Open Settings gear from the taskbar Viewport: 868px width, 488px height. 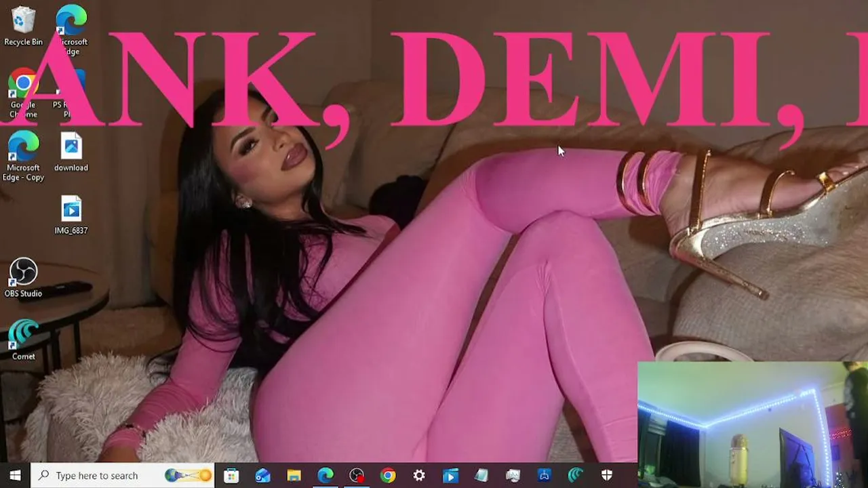[419, 475]
